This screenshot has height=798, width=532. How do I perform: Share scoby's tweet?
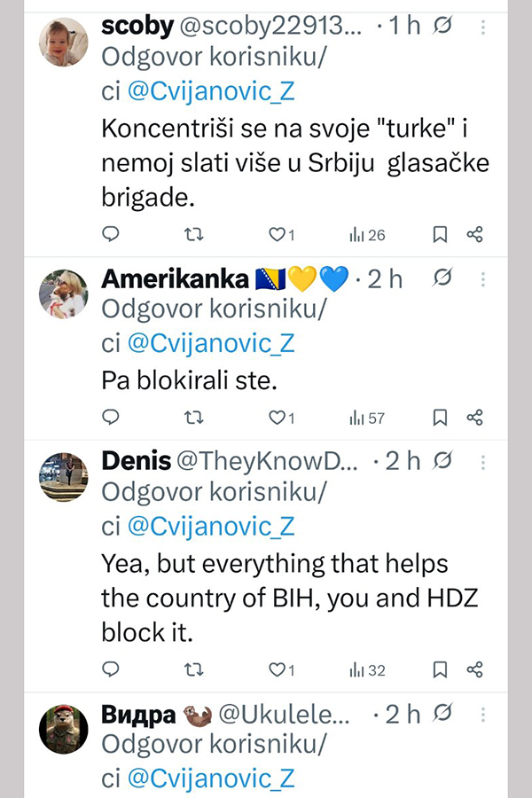click(x=475, y=234)
